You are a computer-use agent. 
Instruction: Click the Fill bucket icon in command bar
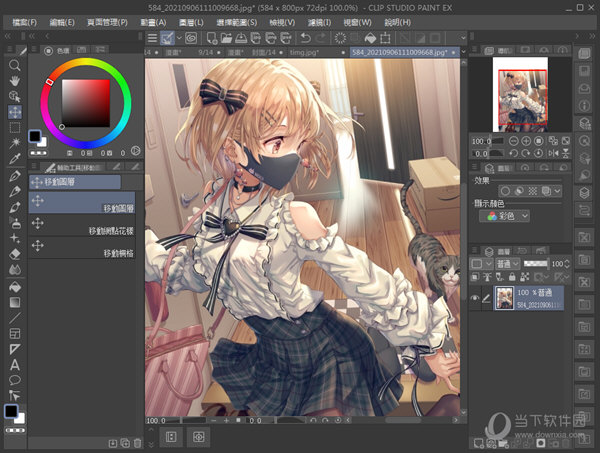tap(370, 38)
